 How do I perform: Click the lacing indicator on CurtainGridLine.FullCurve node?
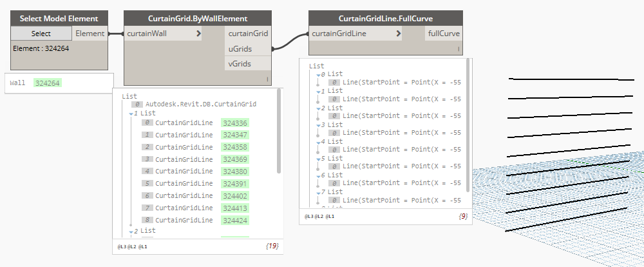[459, 49]
